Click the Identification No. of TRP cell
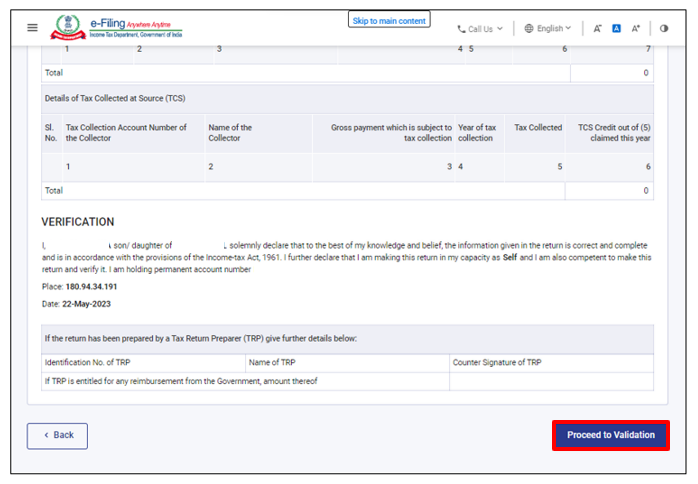This screenshot has height=484, width=698. point(144,362)
